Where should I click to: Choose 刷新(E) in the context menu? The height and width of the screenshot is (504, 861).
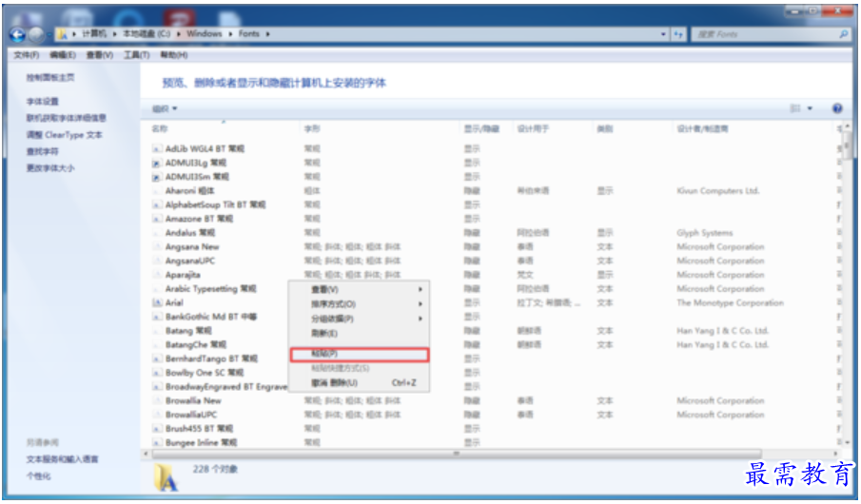pyautogui.click(x=359, y=333)
